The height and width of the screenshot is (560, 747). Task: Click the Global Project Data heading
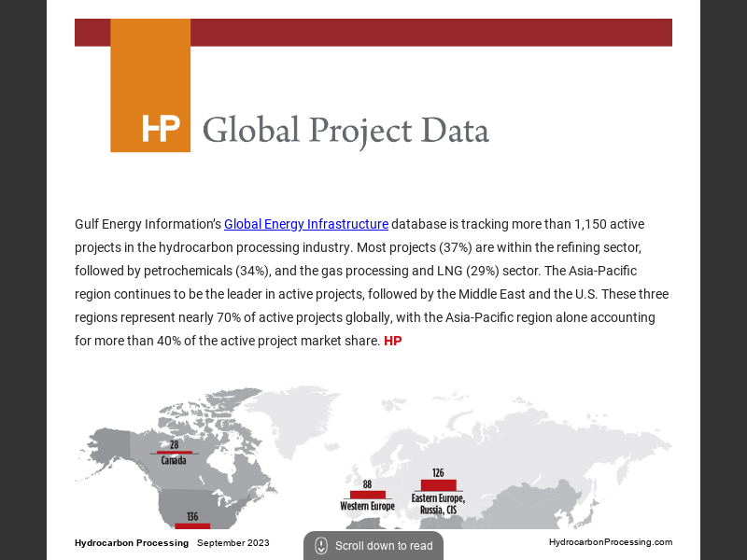point(345,131)
